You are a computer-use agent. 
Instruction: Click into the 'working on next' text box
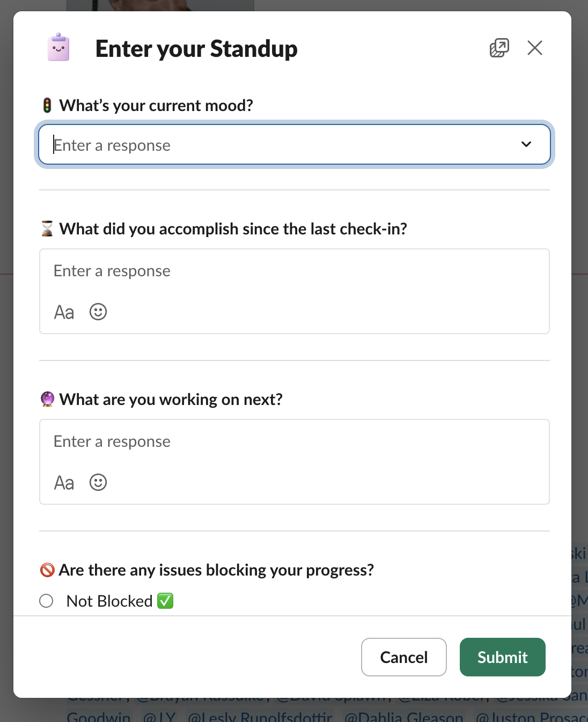click(294, 442)
